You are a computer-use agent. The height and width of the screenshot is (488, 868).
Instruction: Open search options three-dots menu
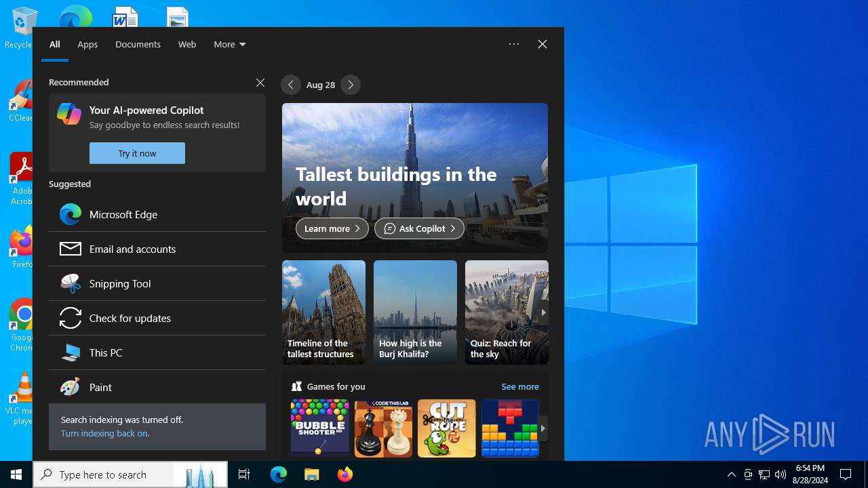pyautogui.click(x=514, y=44)
